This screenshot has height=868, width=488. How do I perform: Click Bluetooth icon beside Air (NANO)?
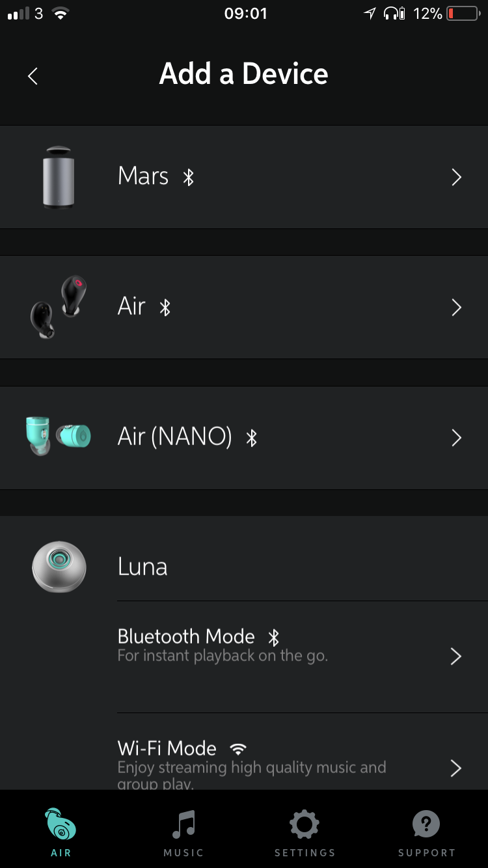pyautogui.click(x=252, y=438)
